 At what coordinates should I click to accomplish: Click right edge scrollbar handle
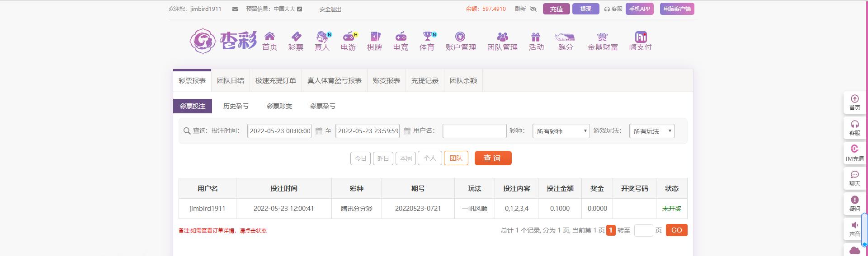pos(865,230)
